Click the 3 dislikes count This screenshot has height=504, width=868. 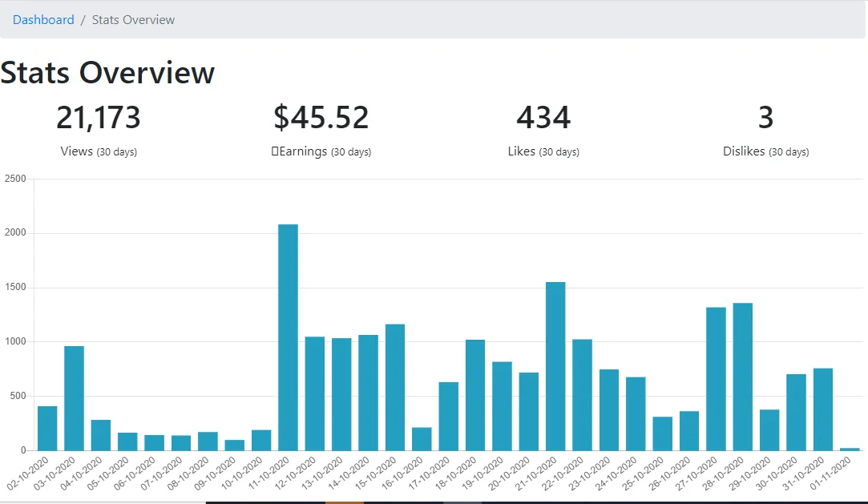(765, 117)
